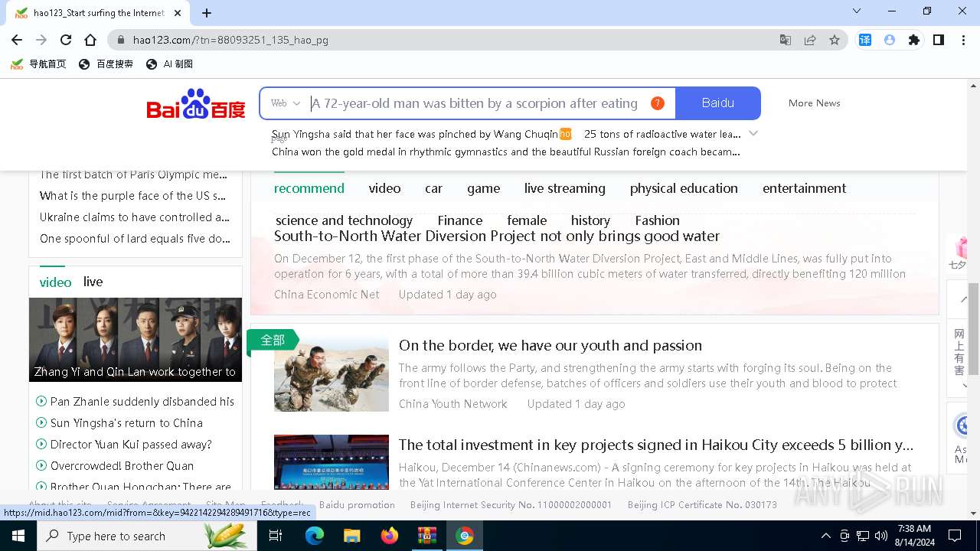Open the blue translator extension icon
The height and width of the screenshot is (551, 980).
click(x=865, y=40)
